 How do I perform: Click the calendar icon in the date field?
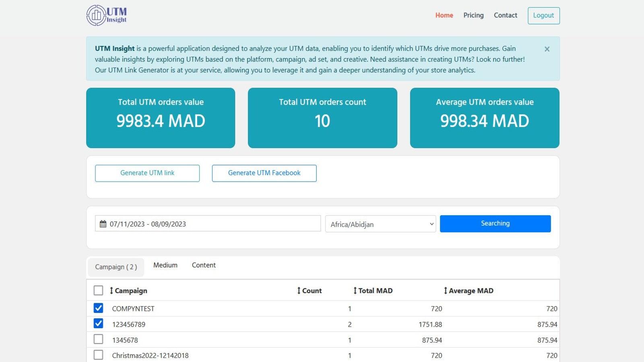[x=103, y=224]
